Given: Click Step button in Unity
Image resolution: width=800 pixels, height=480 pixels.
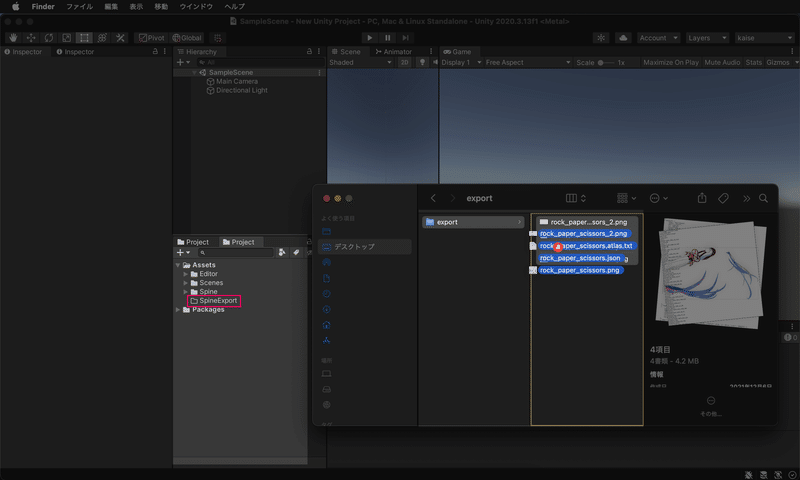Looking at the screenshot, I should pyautogui.click(x=406, y=38).
